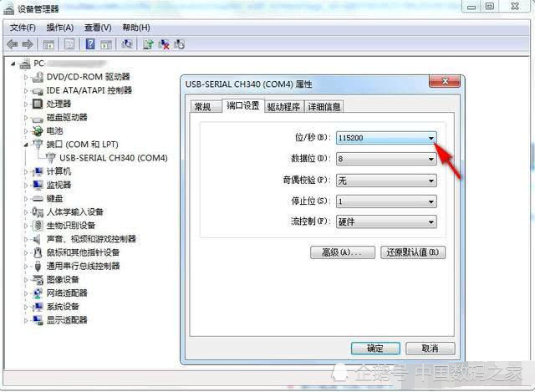535x392 pixels.
Task: Click the mice and pointing devices icon
Action: (38, 252)
